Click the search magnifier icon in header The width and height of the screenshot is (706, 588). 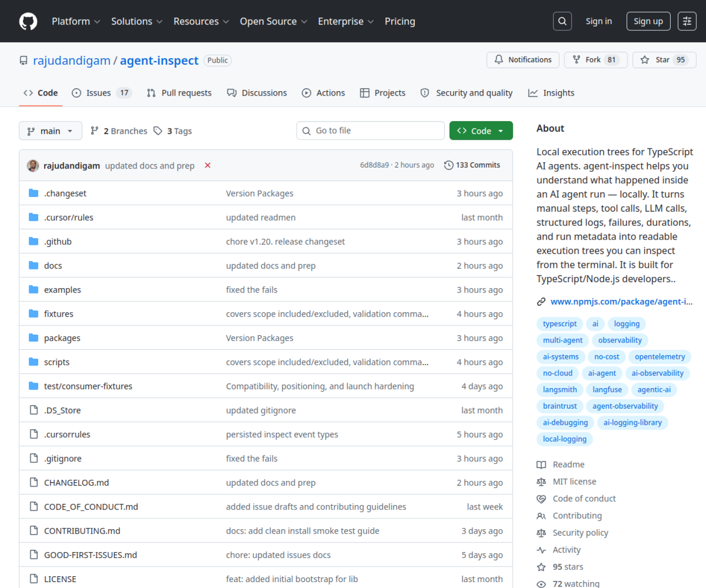[x=562, y=21]
